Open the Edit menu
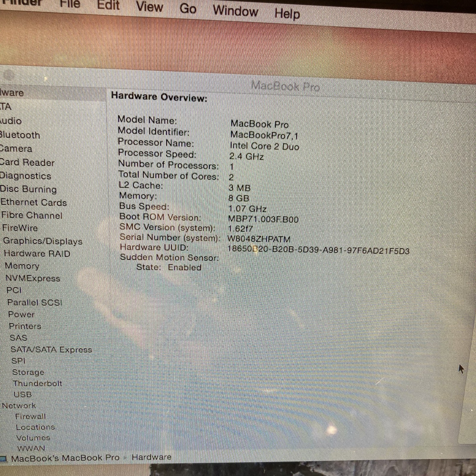Image resolution: width=476 pixels, height=476 pixels. tap(108, 5)
